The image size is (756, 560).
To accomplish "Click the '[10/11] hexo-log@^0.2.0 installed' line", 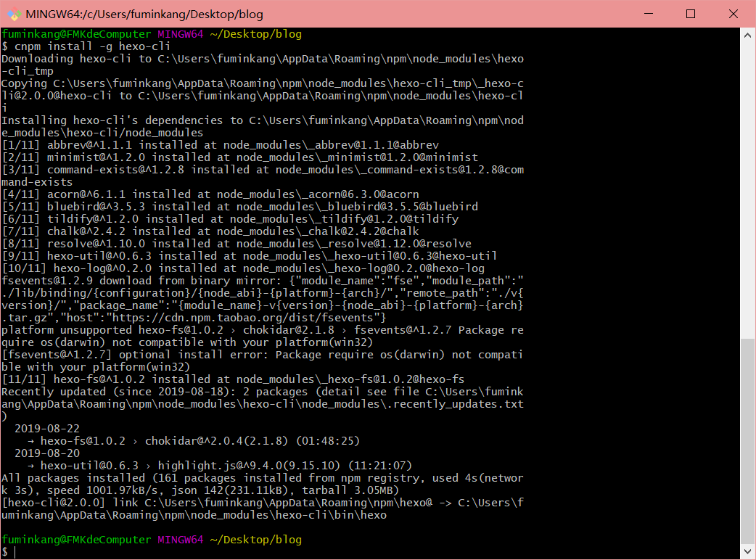I will 243,268.
